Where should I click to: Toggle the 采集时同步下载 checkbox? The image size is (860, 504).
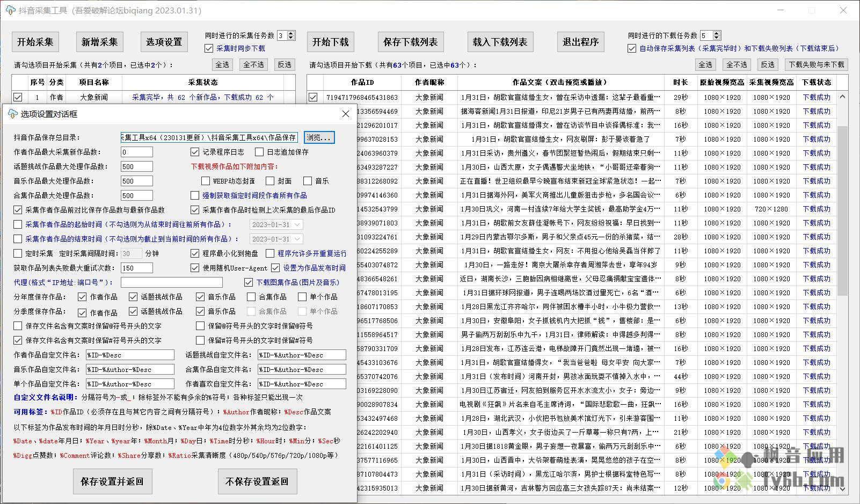click(x=209, y=48)
